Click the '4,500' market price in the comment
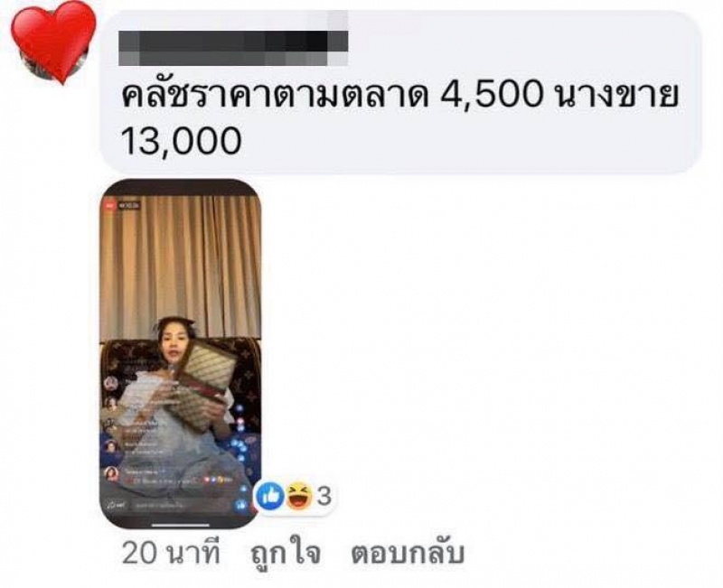723x588 pixels. [491, 97]
